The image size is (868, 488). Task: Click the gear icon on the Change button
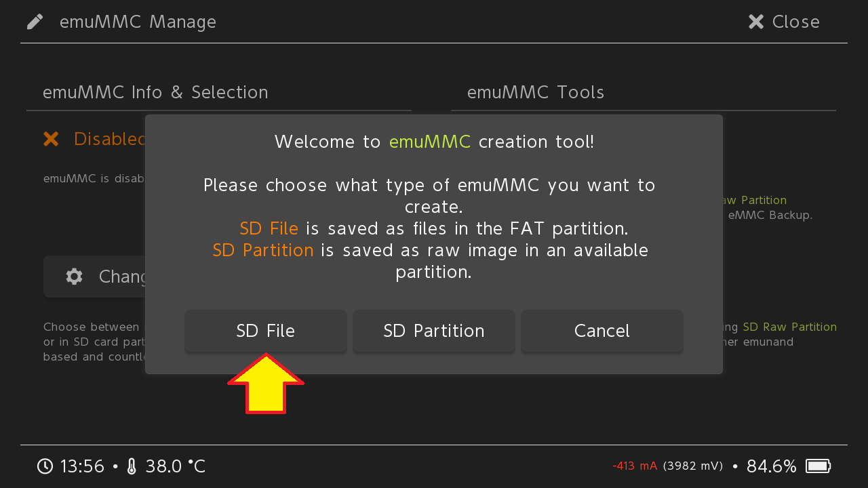point(74,277)
